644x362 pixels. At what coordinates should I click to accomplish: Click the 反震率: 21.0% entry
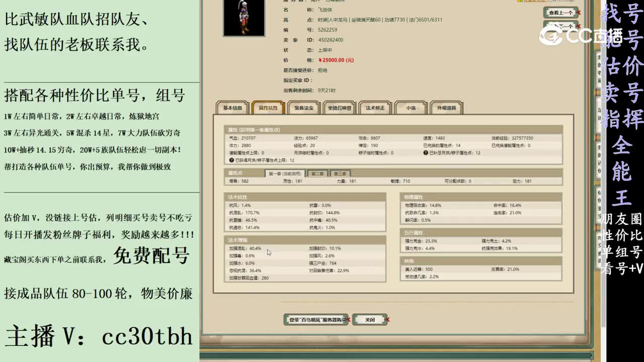pyautogui.click(x=506, y=269)
